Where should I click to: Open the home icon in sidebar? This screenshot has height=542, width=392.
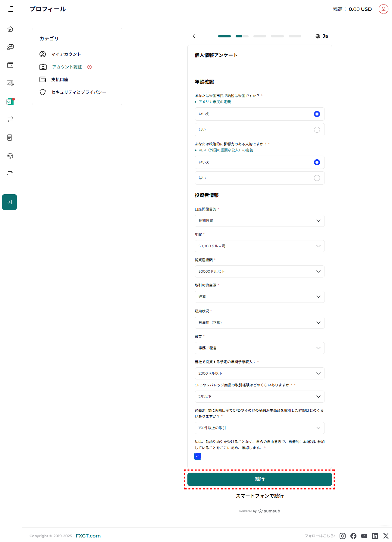coord(10,29)
